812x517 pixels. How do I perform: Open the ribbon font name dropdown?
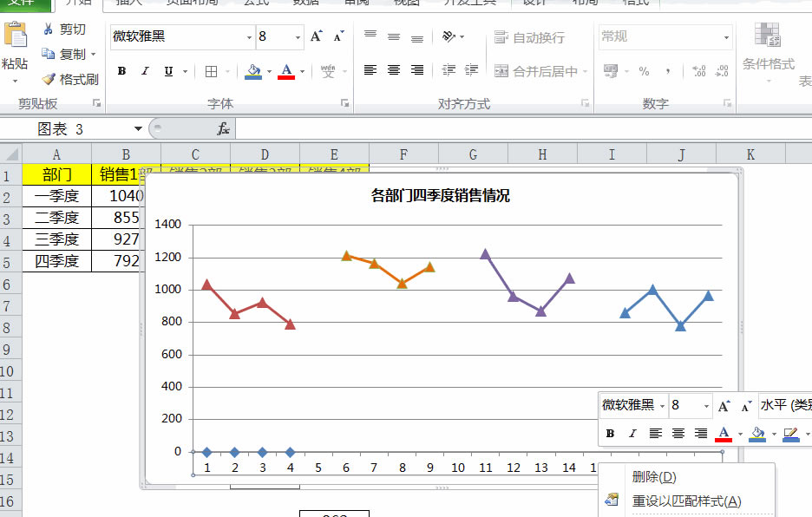tap(249, 37)
